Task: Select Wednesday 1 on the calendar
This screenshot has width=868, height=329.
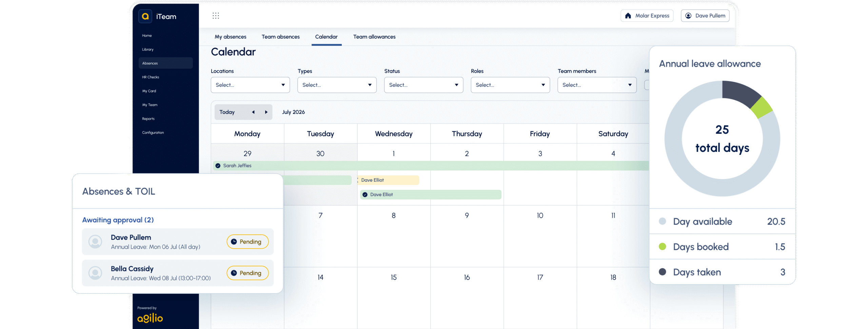Action: [x=394, y=153]
